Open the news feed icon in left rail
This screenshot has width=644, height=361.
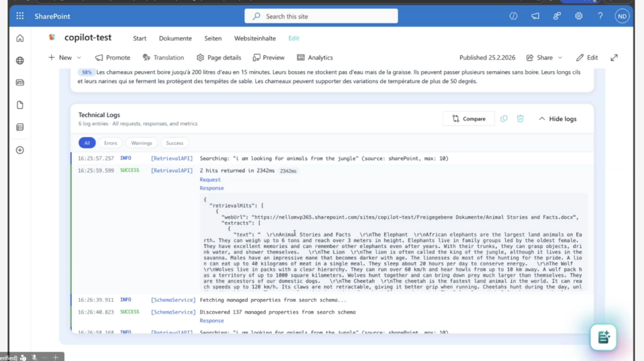(19, 82)
